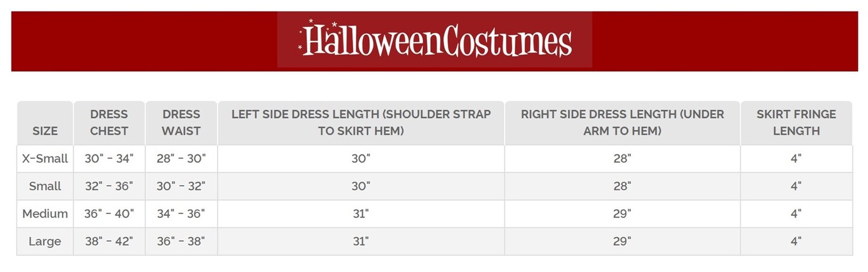Click the 30" - 34" chest cell

109,159
